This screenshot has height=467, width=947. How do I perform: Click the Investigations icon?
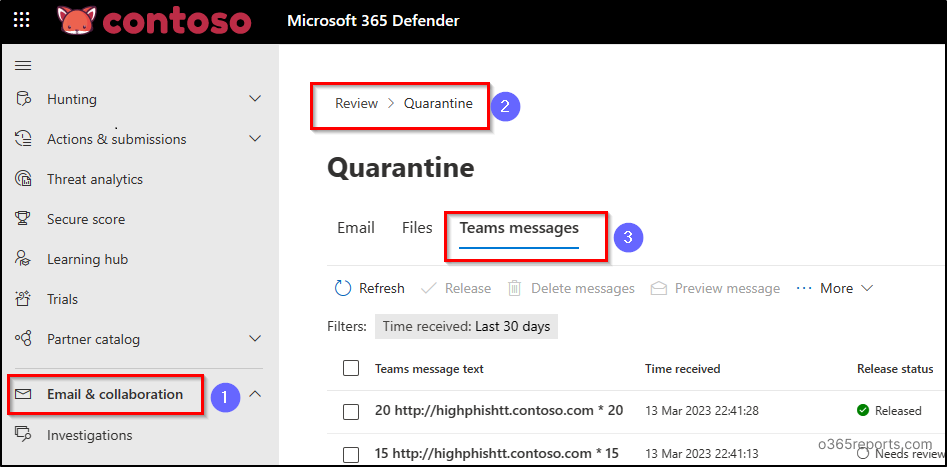(23, 435)
